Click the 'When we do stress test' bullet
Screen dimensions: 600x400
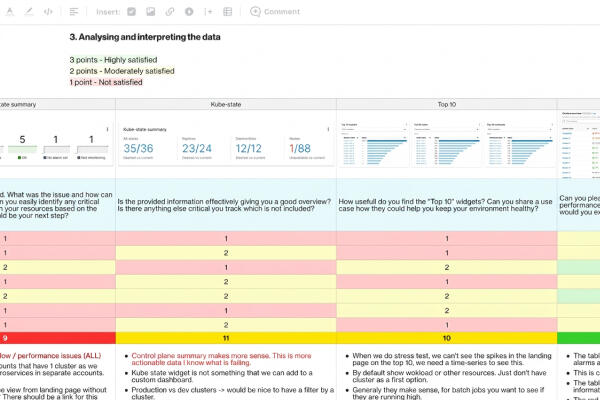[x=452, y=359]
